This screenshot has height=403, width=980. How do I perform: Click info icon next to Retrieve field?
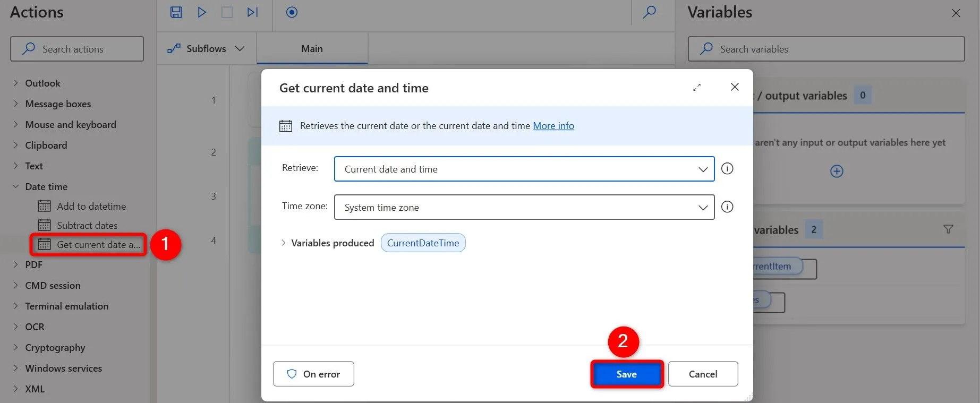point(727,169)
